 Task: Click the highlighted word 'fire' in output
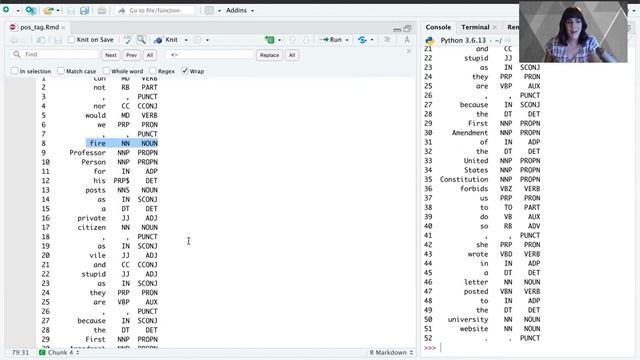98,143
